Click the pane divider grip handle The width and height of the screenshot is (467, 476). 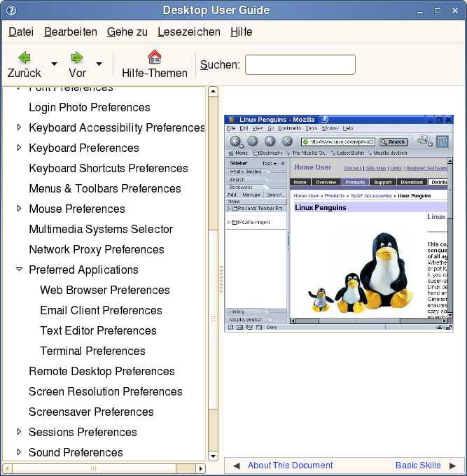point(221,279)
